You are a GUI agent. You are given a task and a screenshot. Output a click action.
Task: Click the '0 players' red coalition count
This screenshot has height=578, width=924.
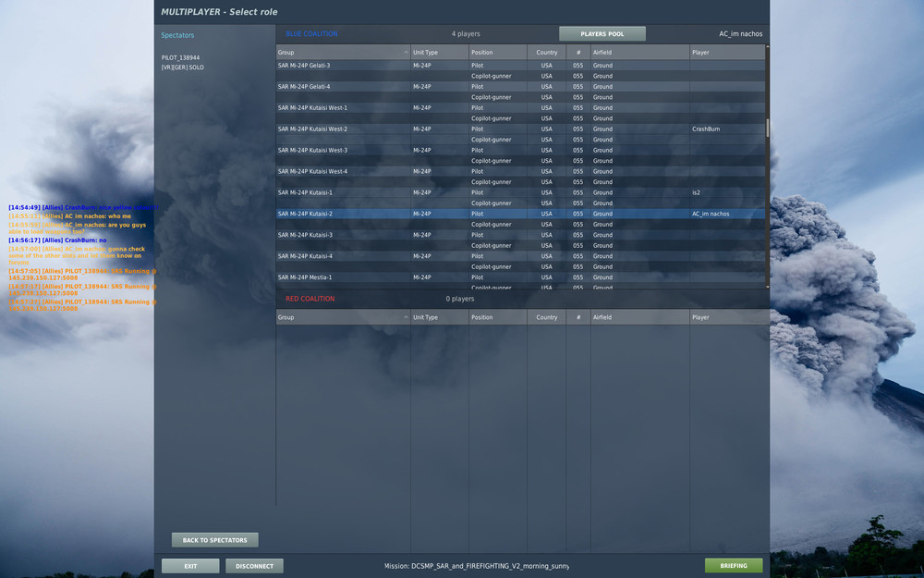point(459,299)
